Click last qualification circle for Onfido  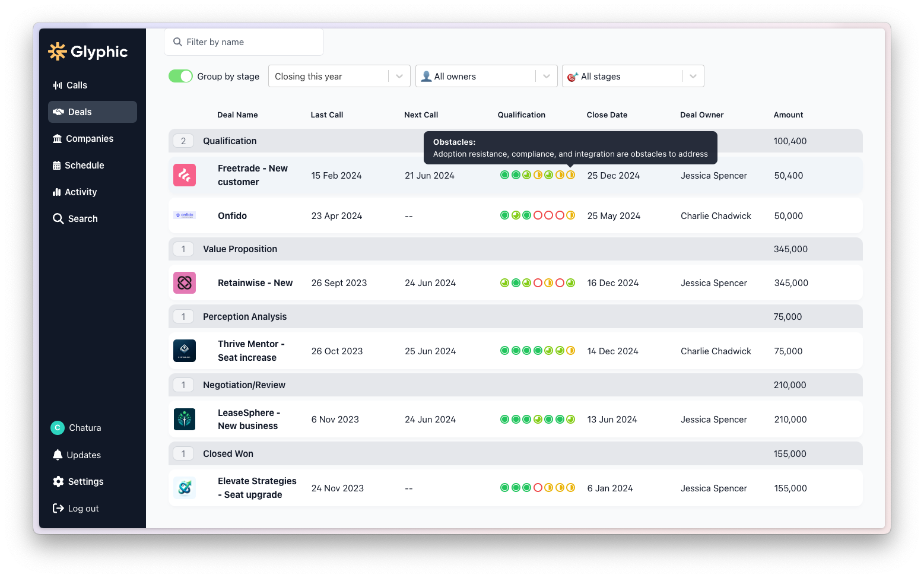click(x=570, y=215)
